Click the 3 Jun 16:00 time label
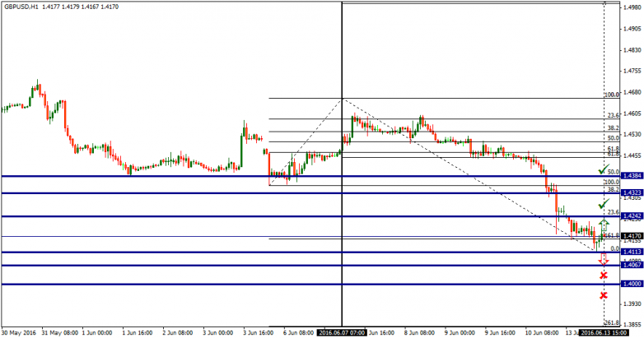Image resolution: width=644 pixels, height=338 pixels. tap(258, 333)
